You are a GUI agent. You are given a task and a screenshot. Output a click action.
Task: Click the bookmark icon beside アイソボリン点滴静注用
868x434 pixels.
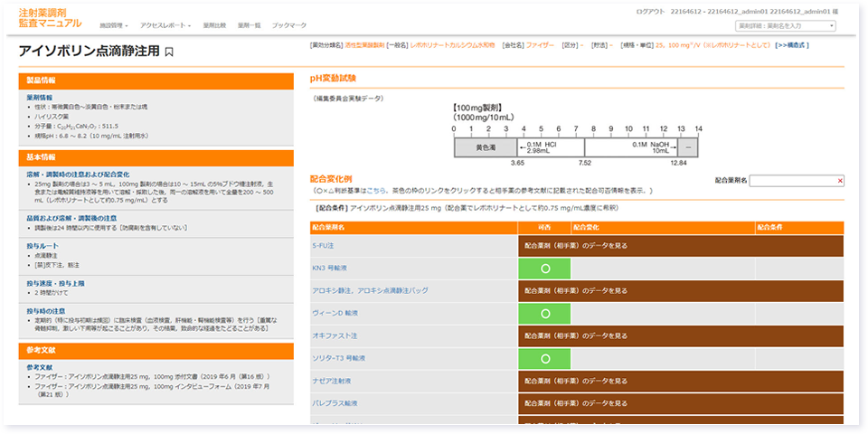(x=169, y=53)
